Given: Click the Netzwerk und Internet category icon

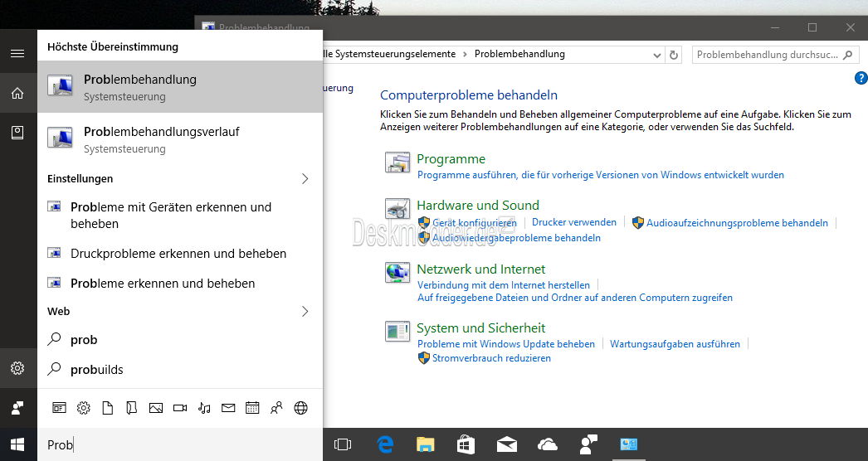Looking at the screenshot, I should (x=397, y=272).
